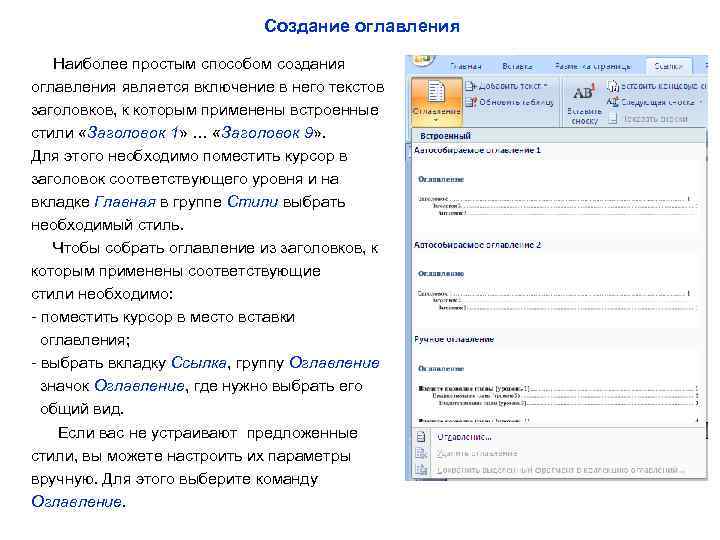Click the italic word Стили in the paragraph

point(253,202)
